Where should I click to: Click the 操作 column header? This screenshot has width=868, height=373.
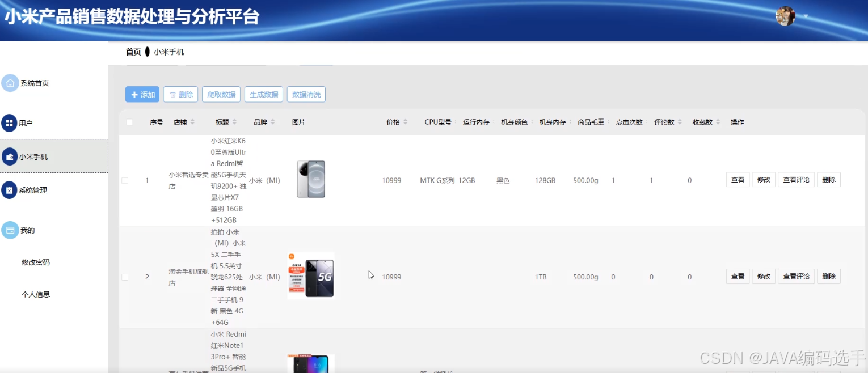[x=738, y=122]
